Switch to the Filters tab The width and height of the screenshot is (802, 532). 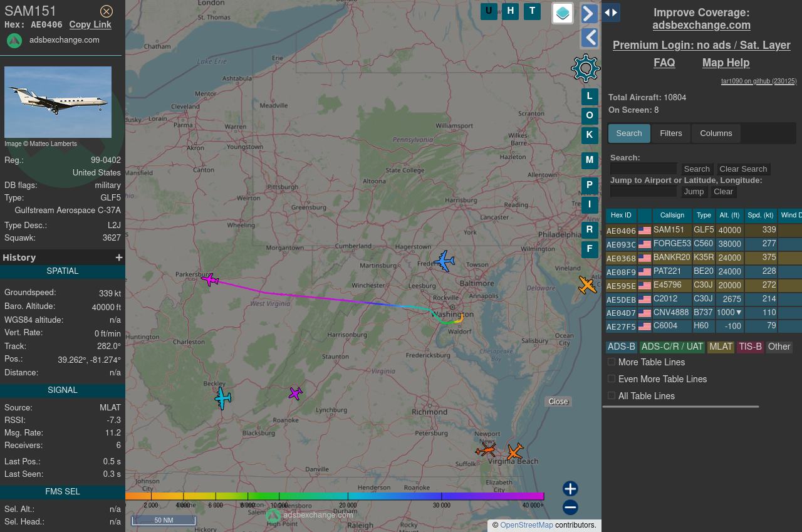671,133
